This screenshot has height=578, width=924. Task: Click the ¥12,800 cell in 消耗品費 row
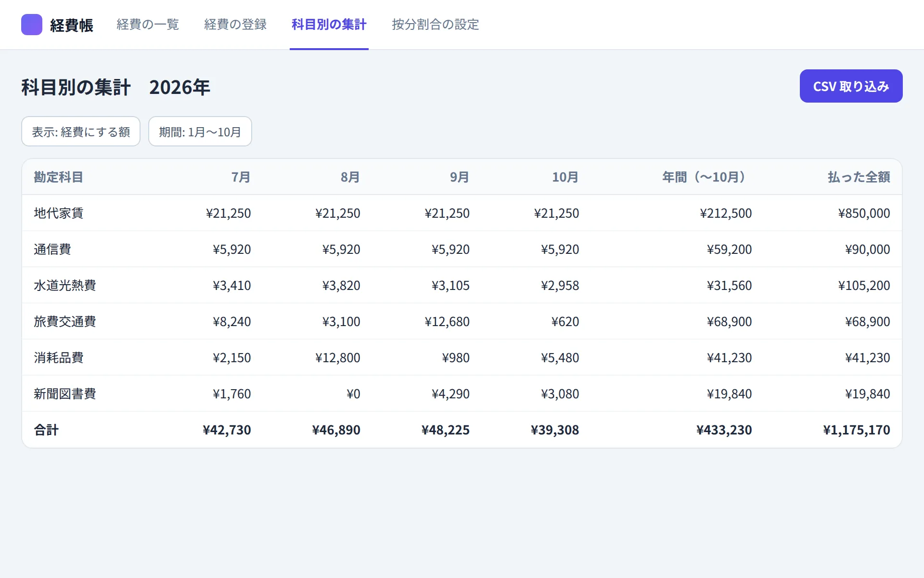[x=338, y=357]
